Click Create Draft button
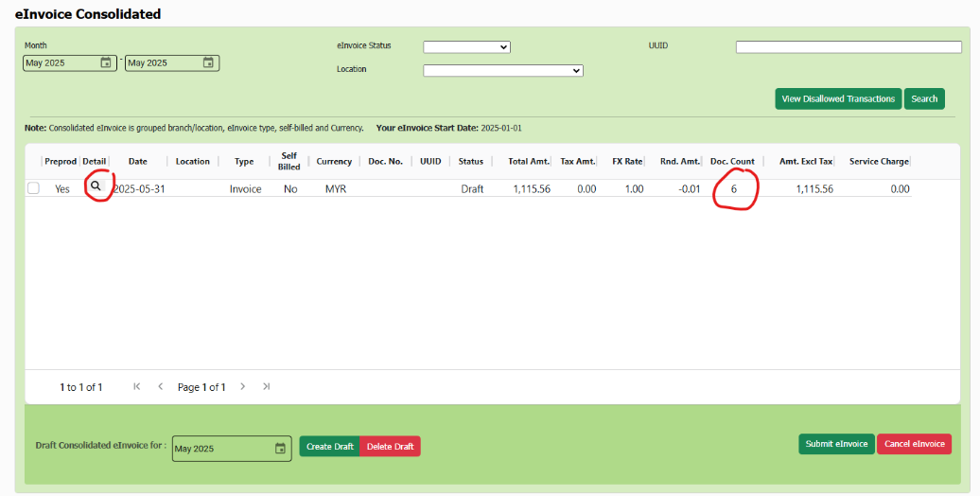Image resolution: width=980 pixels, height=496 pixels. (329, 447)
